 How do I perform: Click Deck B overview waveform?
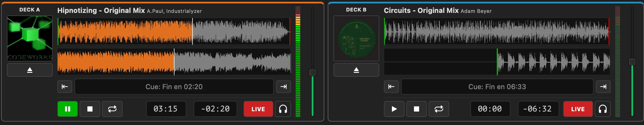497,32
